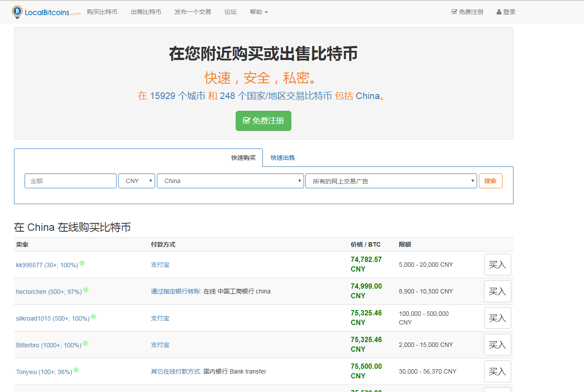
Task: Click the person icon next to 登录
Action: tap(498, 12)
